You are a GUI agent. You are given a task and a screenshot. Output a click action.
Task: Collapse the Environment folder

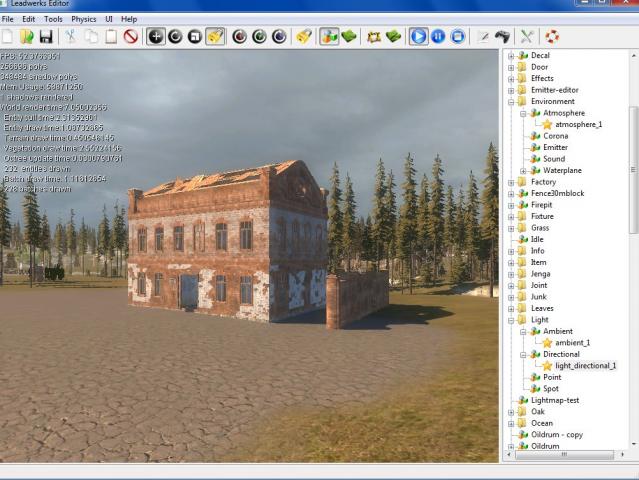pyautogui.click(x=511, y=102)
